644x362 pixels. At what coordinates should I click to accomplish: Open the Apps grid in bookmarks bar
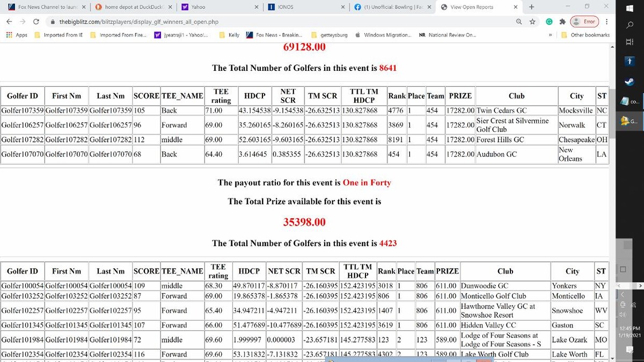click(17, 35)
